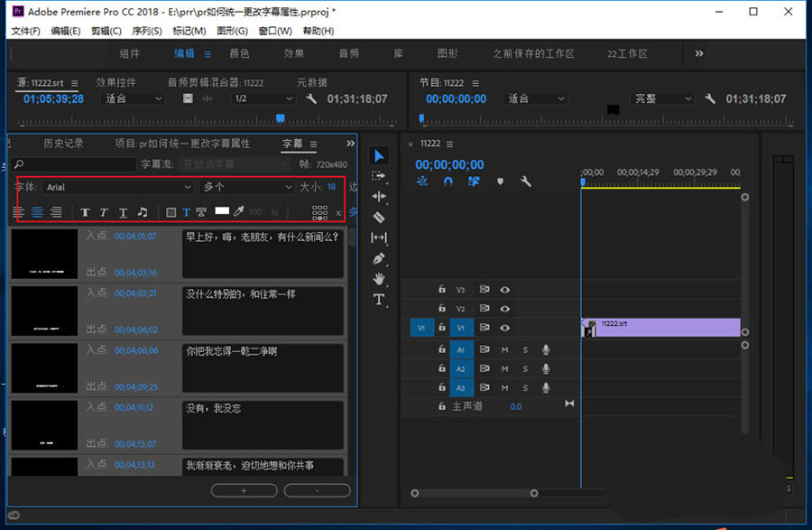Viewport: 812px width, 530px height.
Task: Set center alignment for the caption text
Action: point(37,211)
